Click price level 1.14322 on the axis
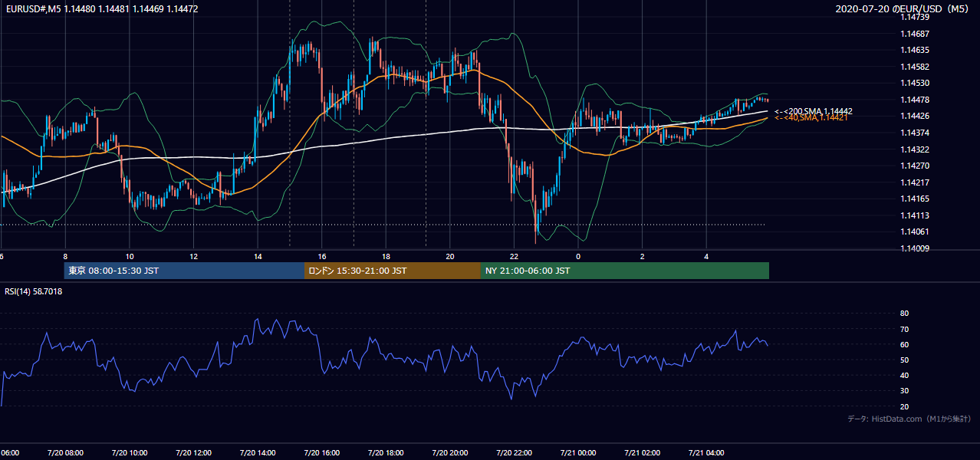Screen dimensions: 980x460 click(x=915, y=149)
